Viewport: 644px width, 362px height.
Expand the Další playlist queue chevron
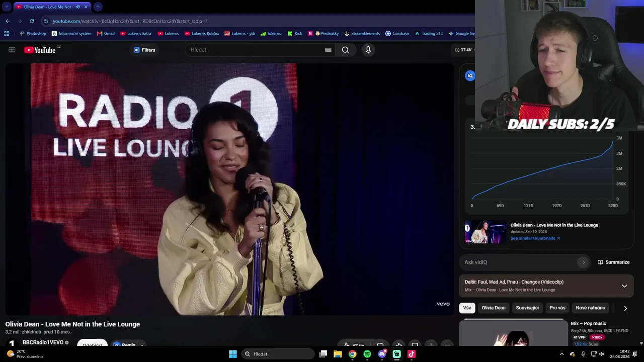tap(624, 286)
